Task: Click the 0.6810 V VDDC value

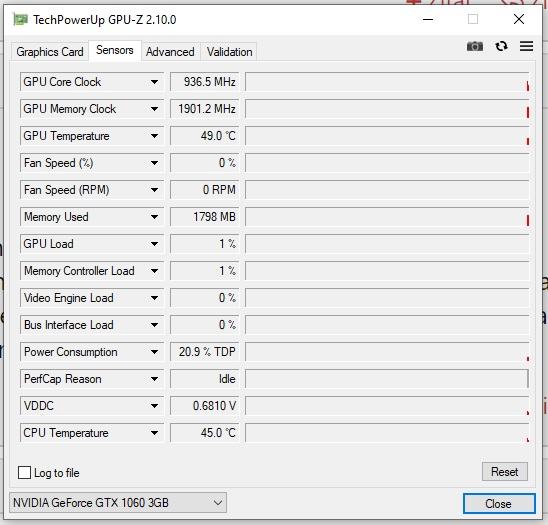Action: coord(204,406)
